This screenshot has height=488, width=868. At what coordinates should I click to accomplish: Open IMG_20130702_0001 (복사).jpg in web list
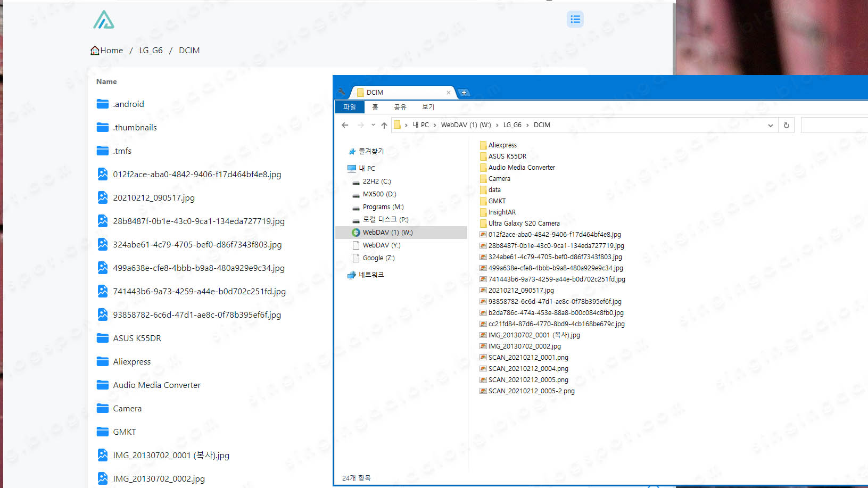click(171, 455)
